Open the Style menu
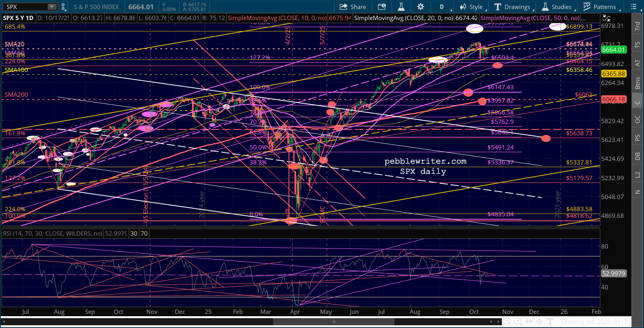The width and height of the screenshot is (644, 328). pos(472,7)
